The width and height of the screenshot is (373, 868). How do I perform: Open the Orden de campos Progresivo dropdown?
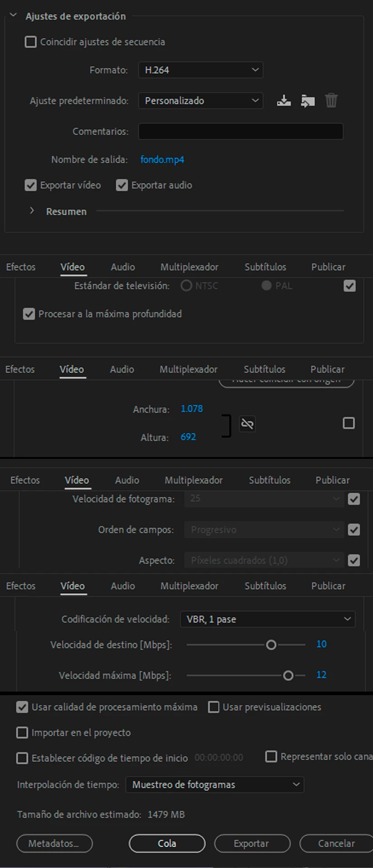264,529
